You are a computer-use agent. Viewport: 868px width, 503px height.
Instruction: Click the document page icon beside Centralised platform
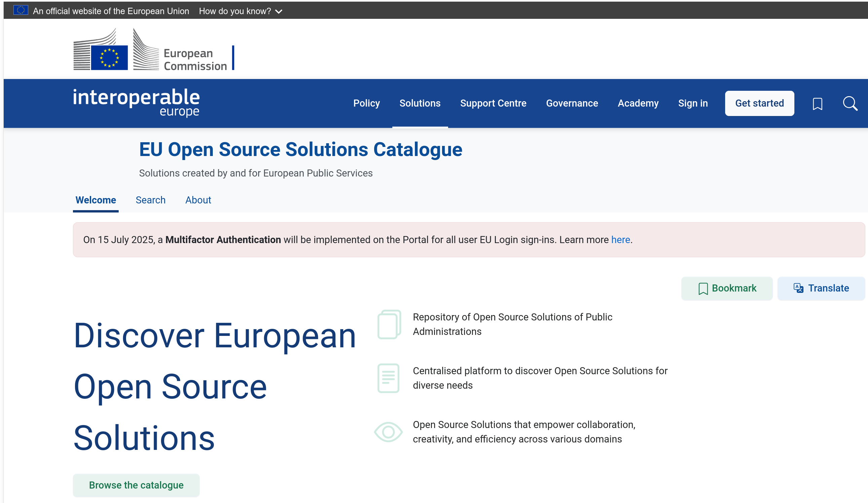click(x=388, y=378)
